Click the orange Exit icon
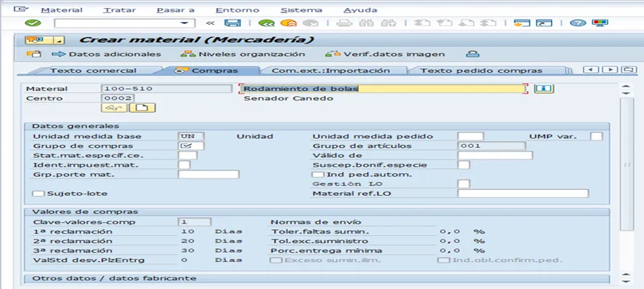The width and height of the screenshot is (644, 289). [x=289, y=23]
